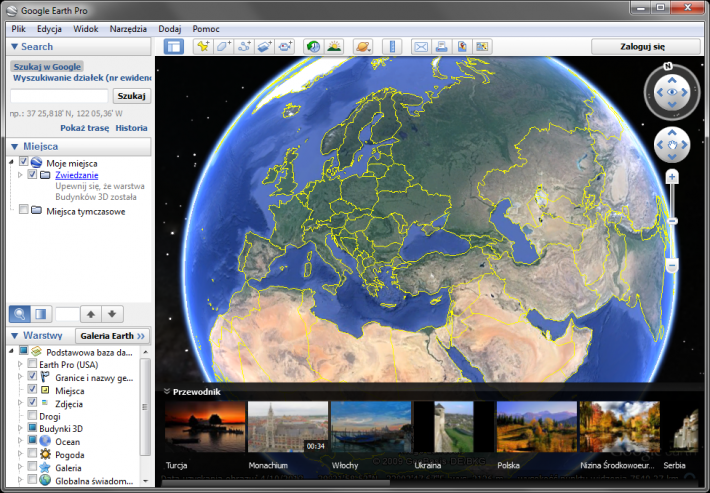This screenshot has width=710, height=493.
Task: Expand the Galeria layer tree arrow
Action: point(20,466)
